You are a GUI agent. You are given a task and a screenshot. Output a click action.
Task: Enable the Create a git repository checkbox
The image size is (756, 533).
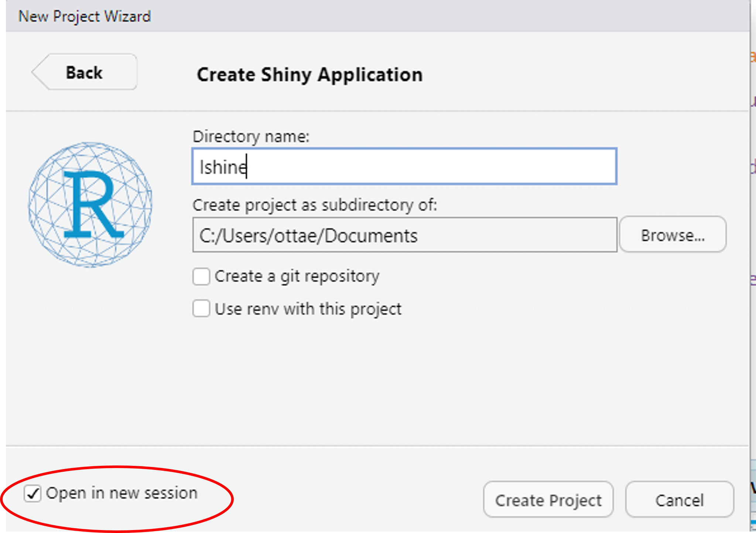coord(201,276)
